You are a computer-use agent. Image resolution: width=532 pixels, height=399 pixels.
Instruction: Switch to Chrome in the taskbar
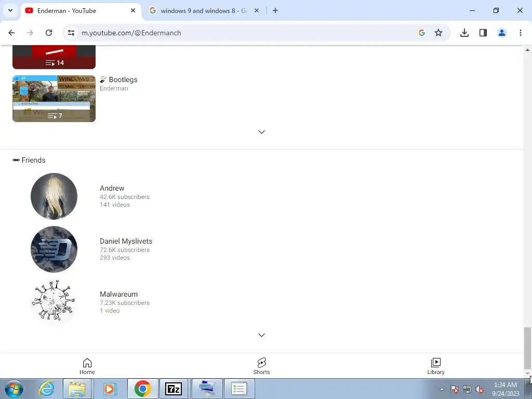point(143,389)
